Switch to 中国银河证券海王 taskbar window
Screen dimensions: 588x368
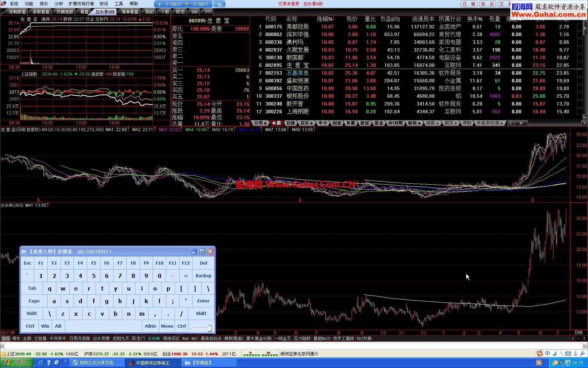pos(153,363)
